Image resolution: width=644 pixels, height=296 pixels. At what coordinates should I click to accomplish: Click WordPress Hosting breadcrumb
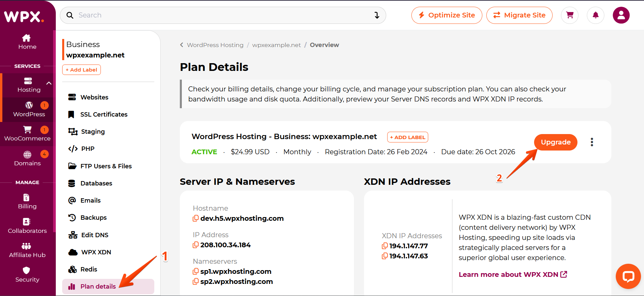click(215, 45)
